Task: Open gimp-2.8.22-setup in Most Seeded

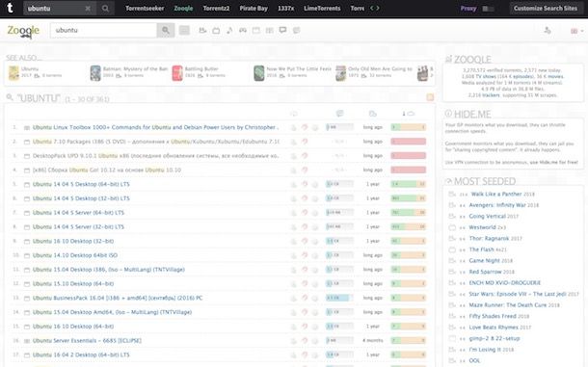Action: click(x=494, y=338)
